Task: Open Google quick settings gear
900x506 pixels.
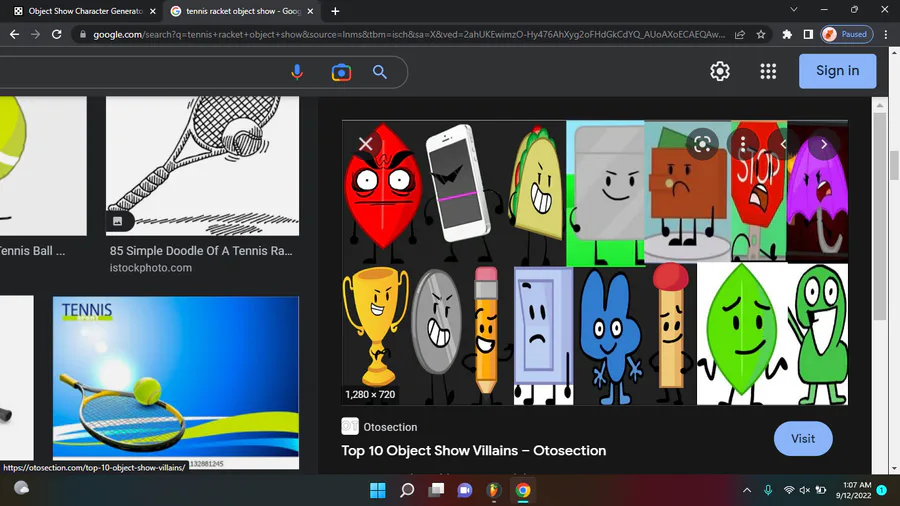Action: coord(720,71)
